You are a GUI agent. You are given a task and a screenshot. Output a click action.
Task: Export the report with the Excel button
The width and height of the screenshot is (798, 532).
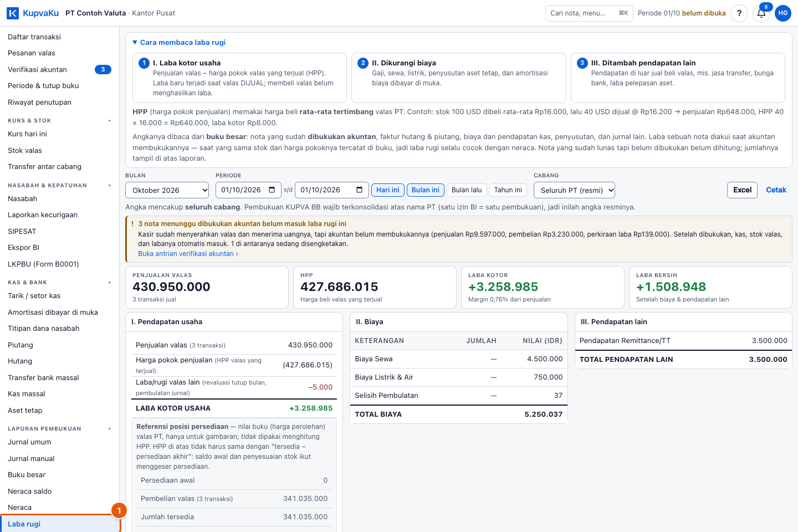pos(742,190)
